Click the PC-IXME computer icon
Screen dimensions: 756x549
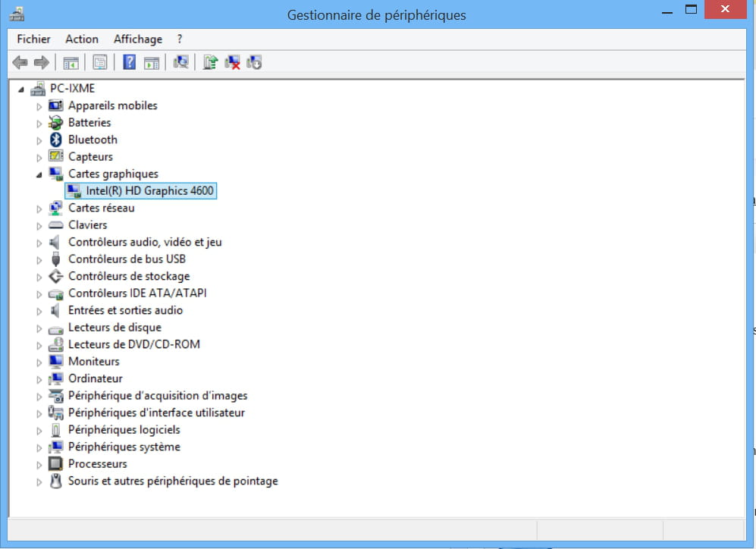click(x=38, y=89)
